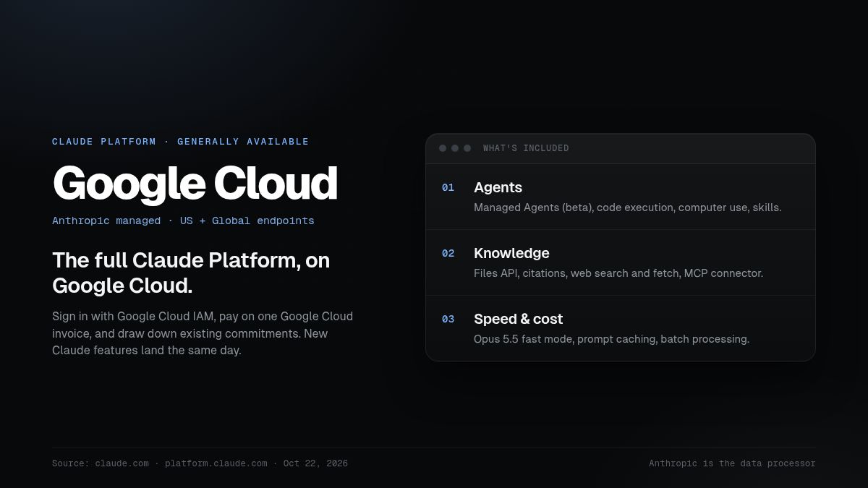Click the large "Google Cloud" title

tap(195, 183)
